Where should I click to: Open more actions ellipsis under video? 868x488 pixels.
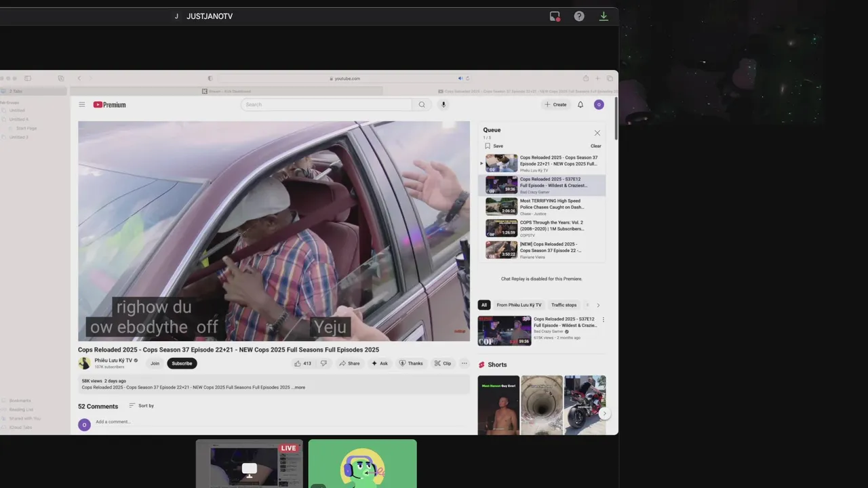[464, 363]
